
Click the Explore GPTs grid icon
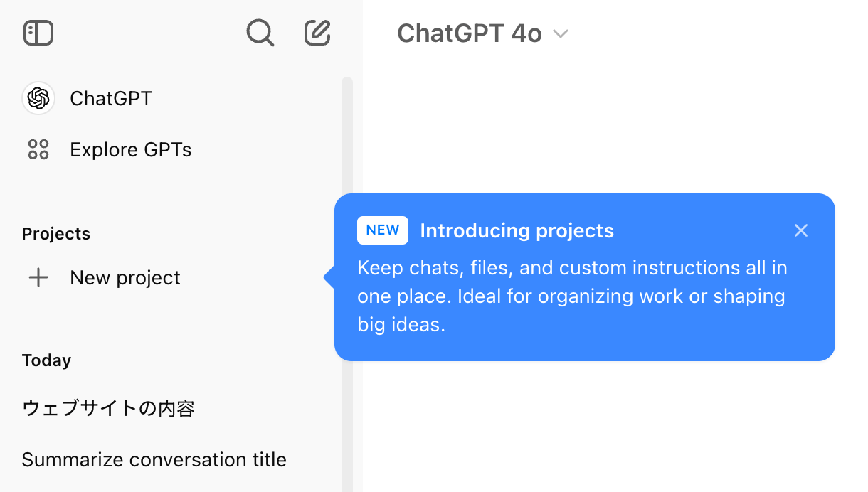coord(38,150)
